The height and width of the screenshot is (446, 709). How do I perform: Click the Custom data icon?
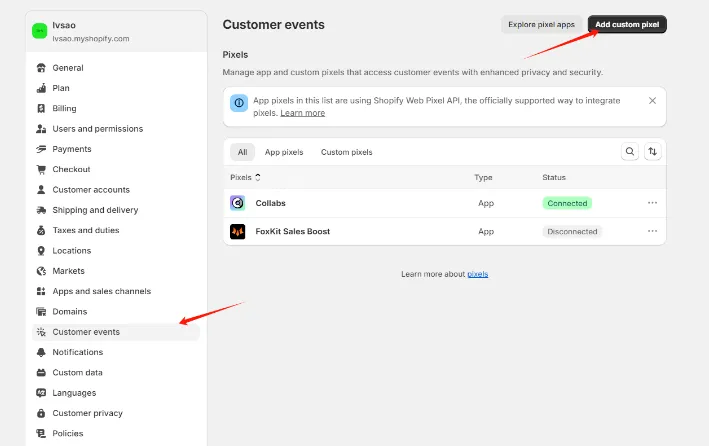coord(41,373)
